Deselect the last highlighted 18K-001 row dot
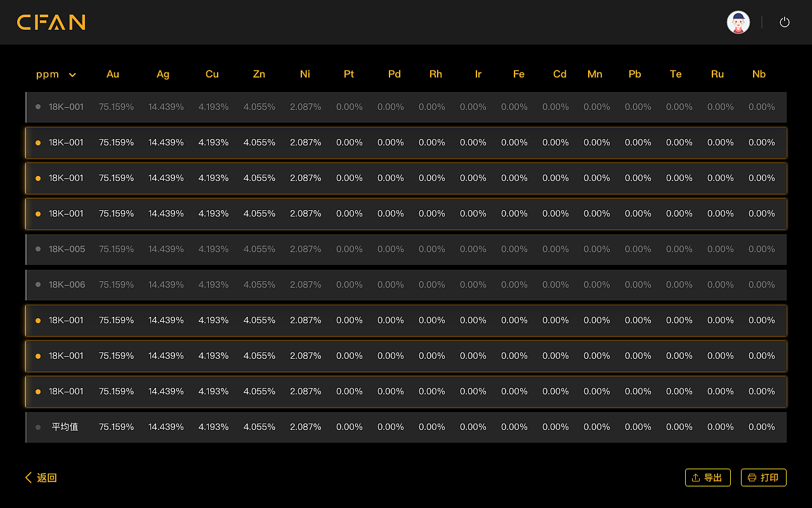 tap(38, 391)
